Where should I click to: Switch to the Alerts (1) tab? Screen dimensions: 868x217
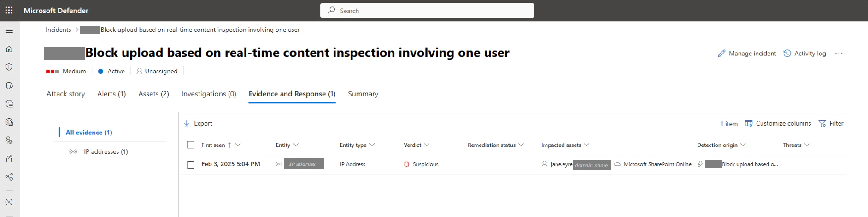click(111, 94)
